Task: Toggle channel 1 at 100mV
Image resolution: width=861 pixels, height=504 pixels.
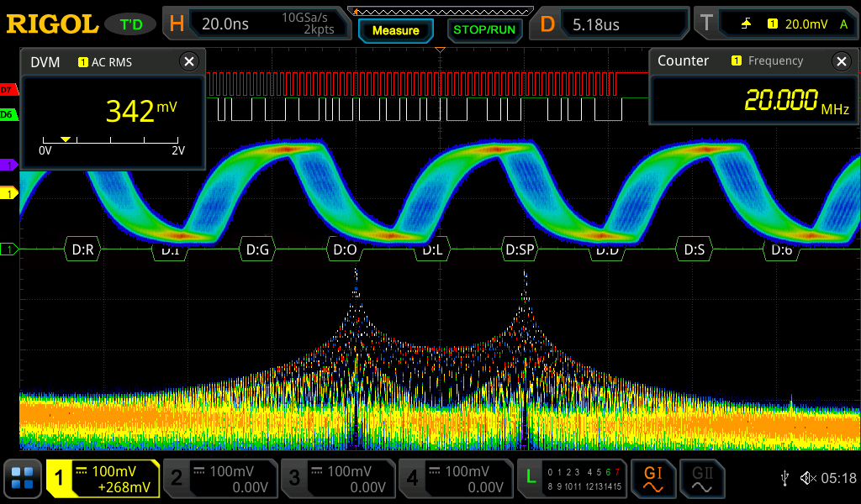Action: (103, 479)
